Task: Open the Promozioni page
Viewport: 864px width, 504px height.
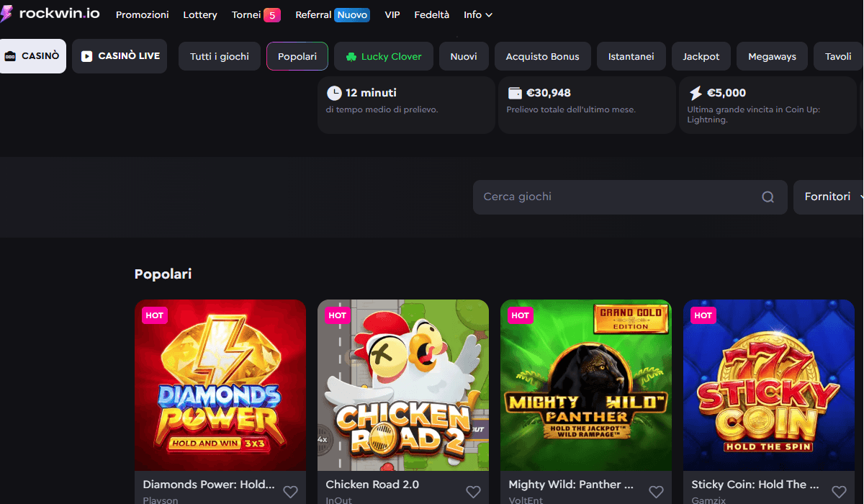Action: click(143, 15)
